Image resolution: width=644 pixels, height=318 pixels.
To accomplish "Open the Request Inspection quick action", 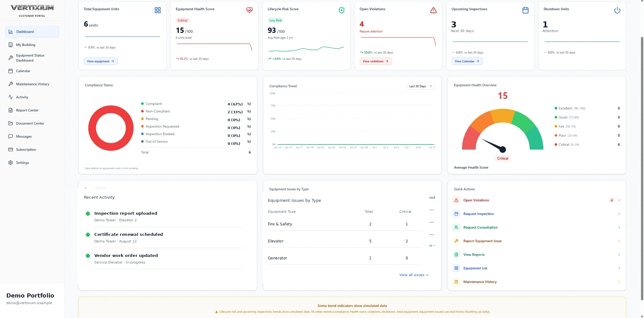I will pyautogui.click(x=537, y=214).
